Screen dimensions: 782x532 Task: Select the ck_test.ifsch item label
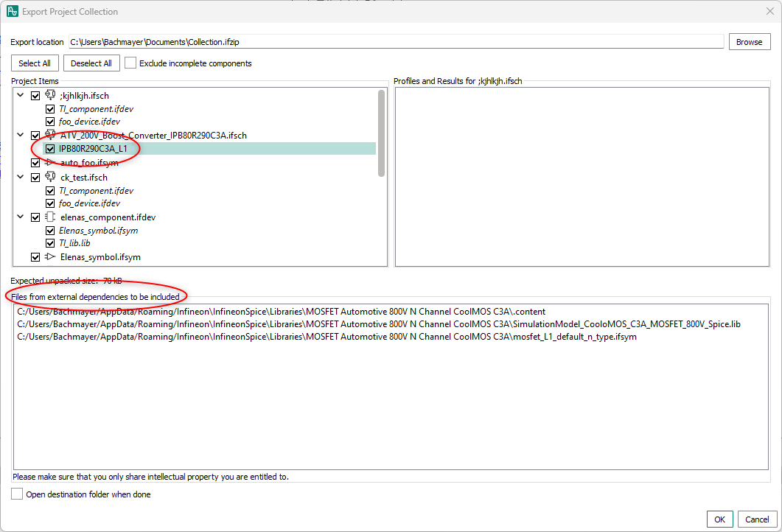[84, 178]
